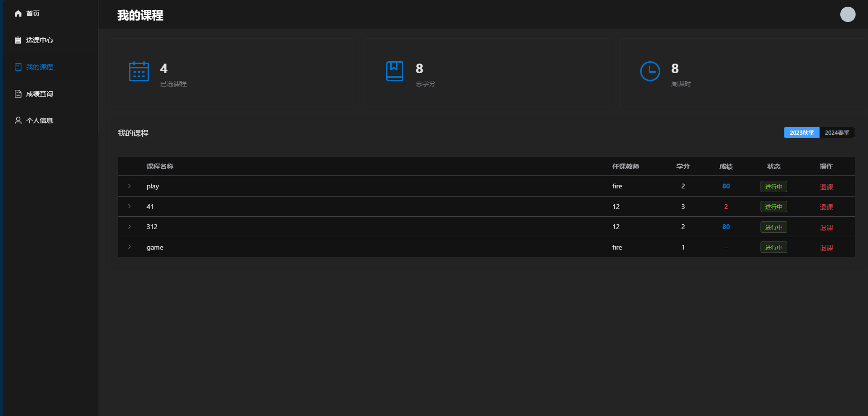Expand the game course row
This screenshot has height=416, width=868.
[129, 247]
